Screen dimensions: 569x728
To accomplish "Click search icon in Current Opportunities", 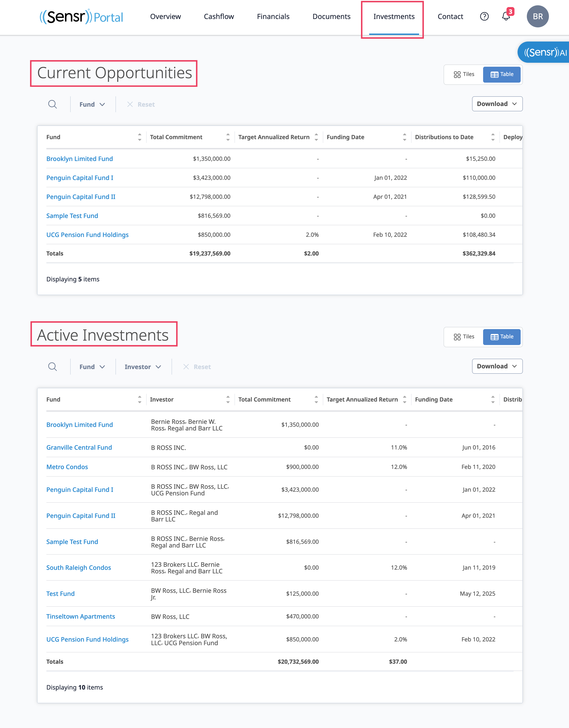I will (x=52, y=104).
